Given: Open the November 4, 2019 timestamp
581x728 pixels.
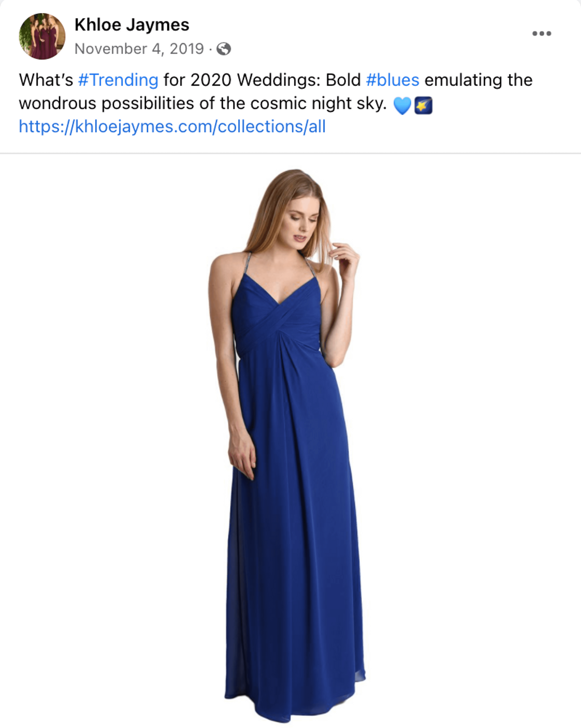Looking at the screenshot, I should 139,49.
